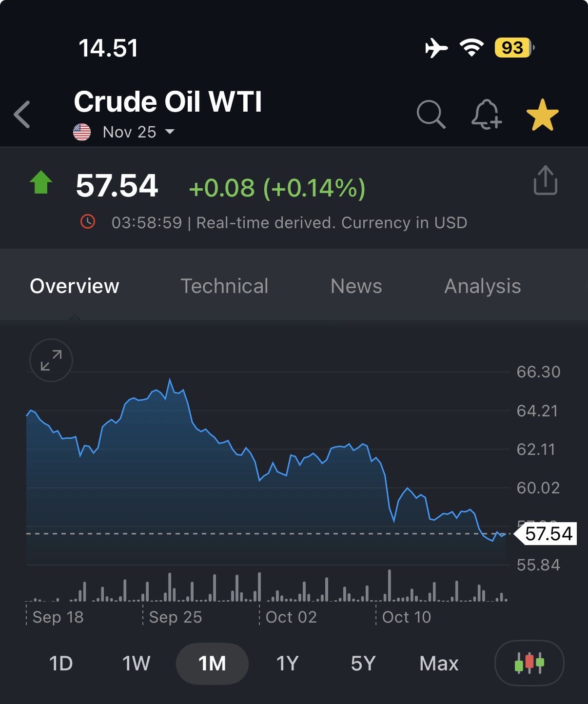The height and width of the screenshot is (704, 588).
Task: Toggle the yellow favorite star
Action: pyautogui.click(x=542, y=115)
